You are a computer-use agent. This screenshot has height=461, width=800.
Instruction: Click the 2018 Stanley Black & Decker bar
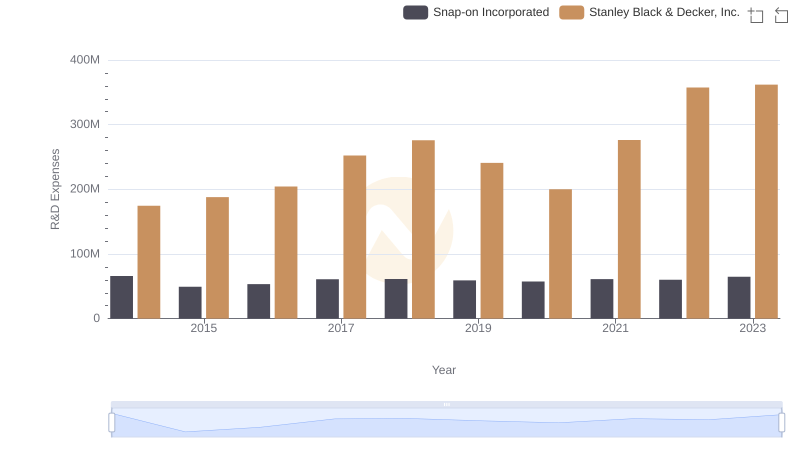[423, 229]
